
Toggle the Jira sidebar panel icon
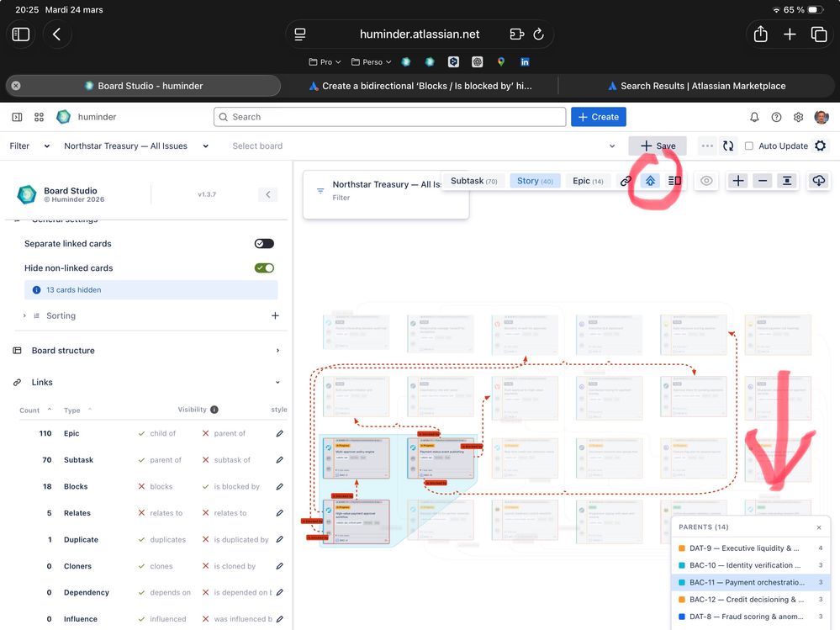pos(17,117)
